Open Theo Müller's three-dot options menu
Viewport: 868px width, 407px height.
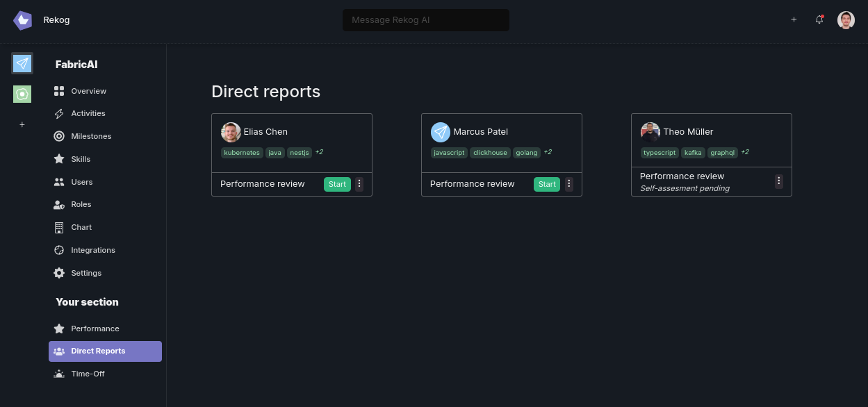779,181
